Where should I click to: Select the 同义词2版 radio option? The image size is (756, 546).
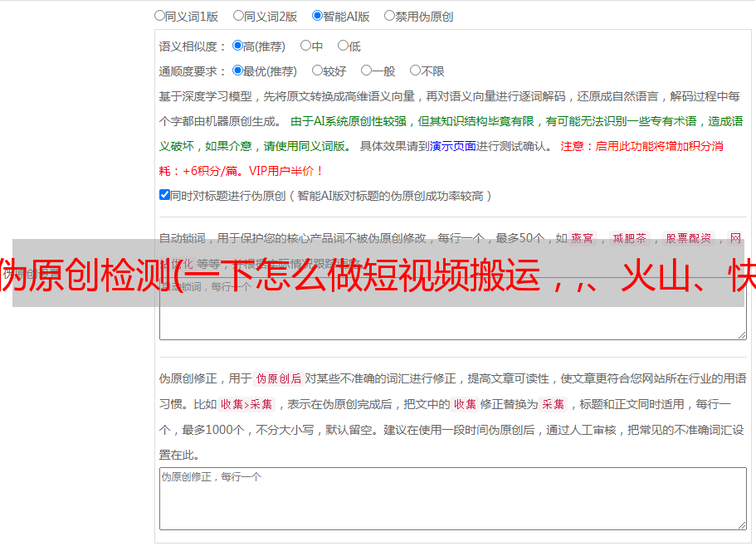point(238,16)
